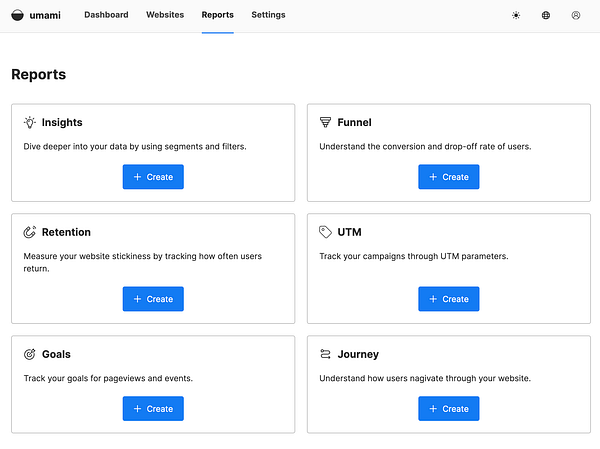
Task: Click the Funnel report icon
Action: [325, 122]
